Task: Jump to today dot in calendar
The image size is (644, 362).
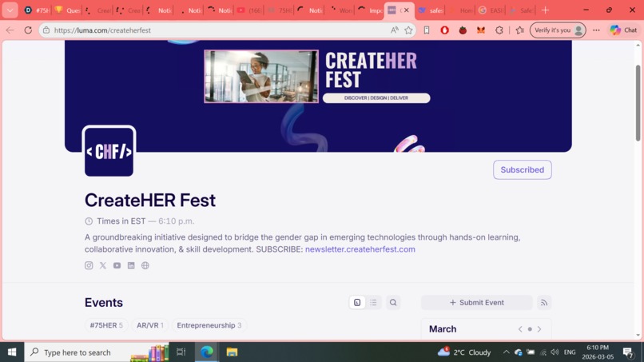Action: [530, 329]
